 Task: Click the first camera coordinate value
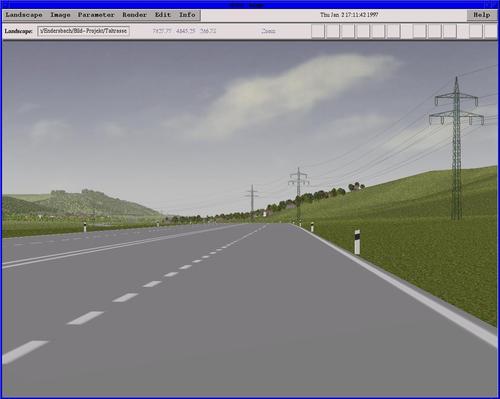click(x=162, y=31)
